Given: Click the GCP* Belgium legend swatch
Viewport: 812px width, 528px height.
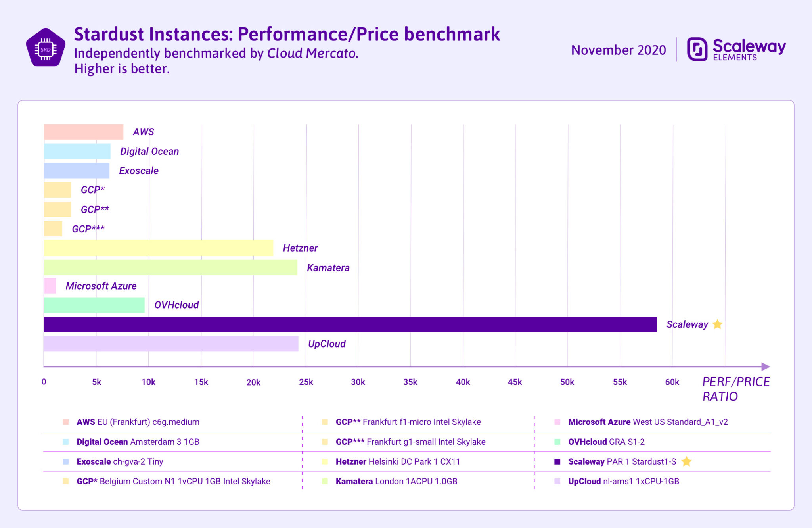Looking at the screenshot, I should pos(66,481).
